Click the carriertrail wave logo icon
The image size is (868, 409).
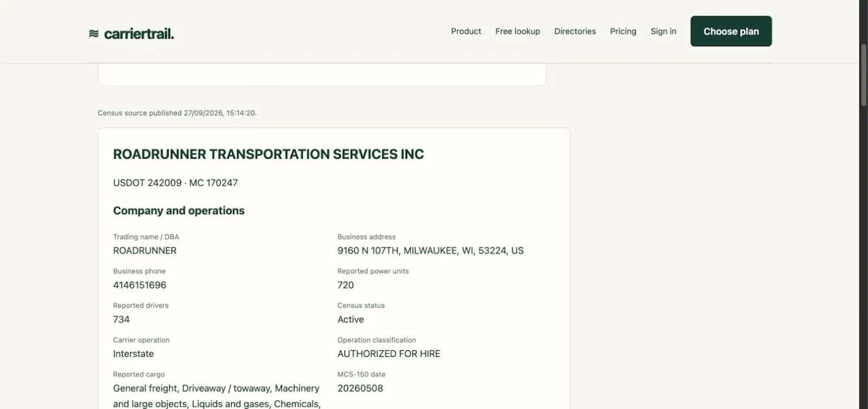pyautogui.click(x=93, y=34)
